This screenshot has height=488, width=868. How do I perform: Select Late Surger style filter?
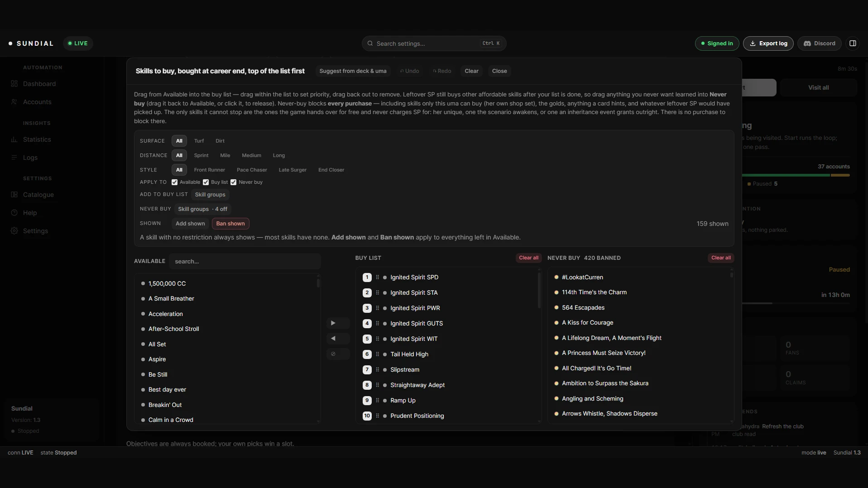[x=293, y=170]
